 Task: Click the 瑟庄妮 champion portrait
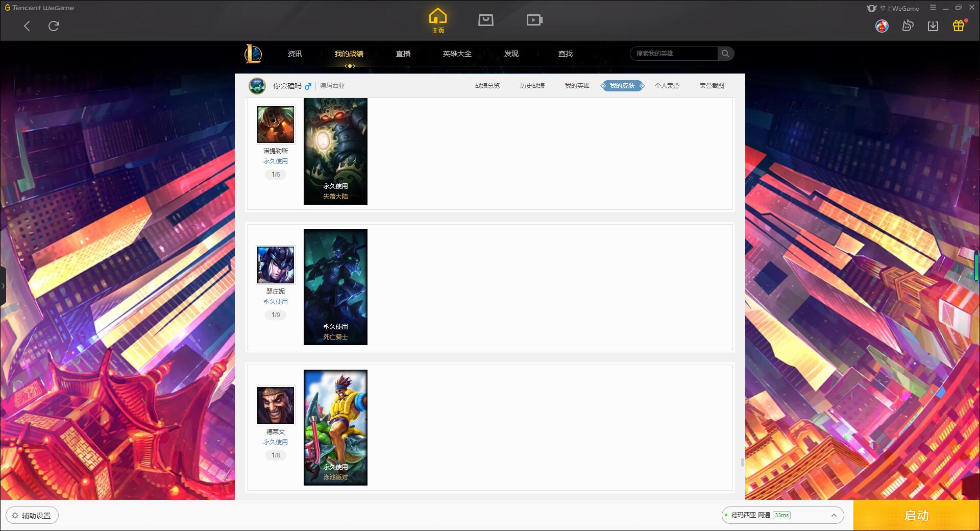click(x=276, y=265)
